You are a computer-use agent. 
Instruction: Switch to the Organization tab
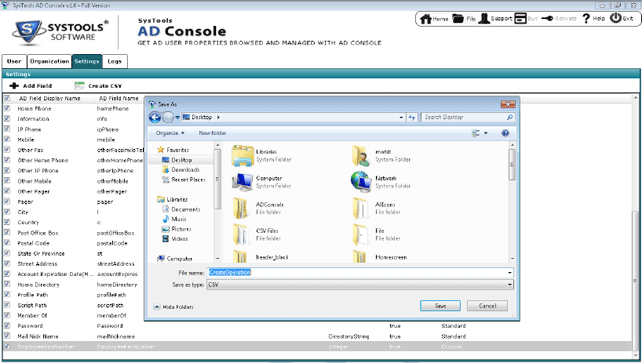[50, 61]
